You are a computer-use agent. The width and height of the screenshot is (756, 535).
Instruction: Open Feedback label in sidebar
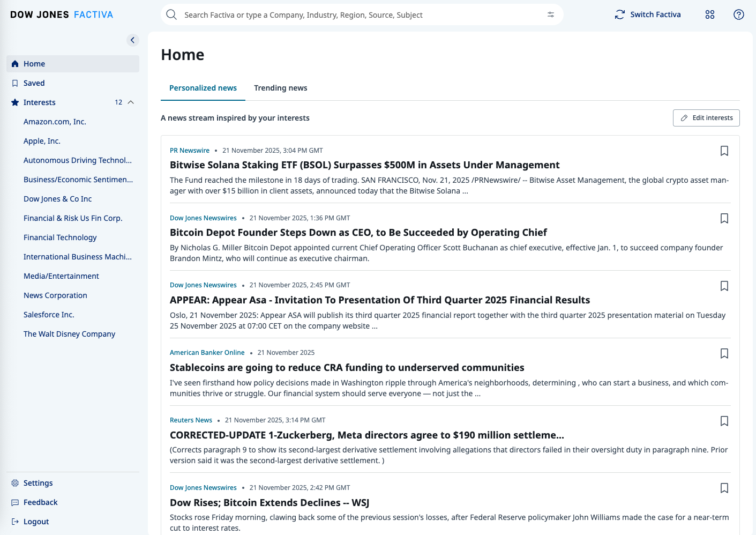(x=41, y=502)
